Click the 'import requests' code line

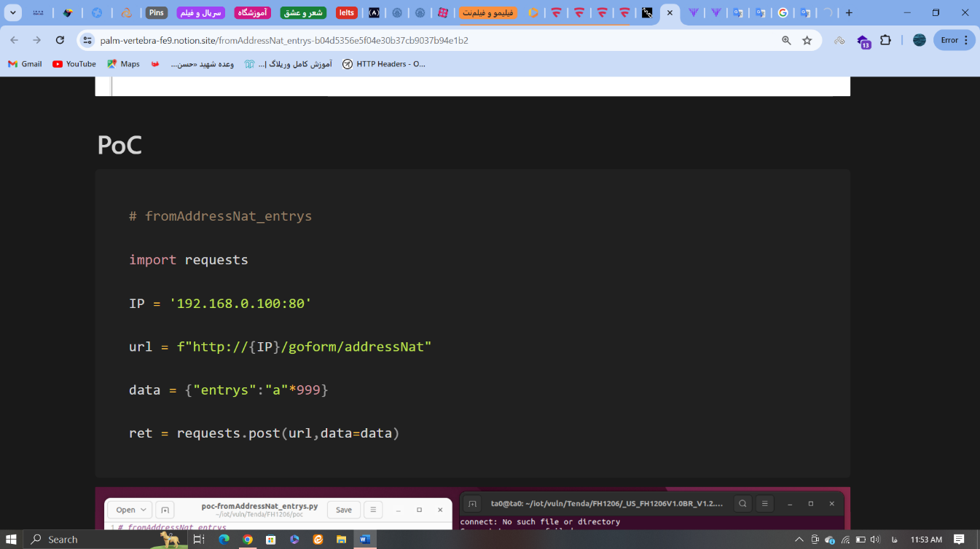click(189, 260)
